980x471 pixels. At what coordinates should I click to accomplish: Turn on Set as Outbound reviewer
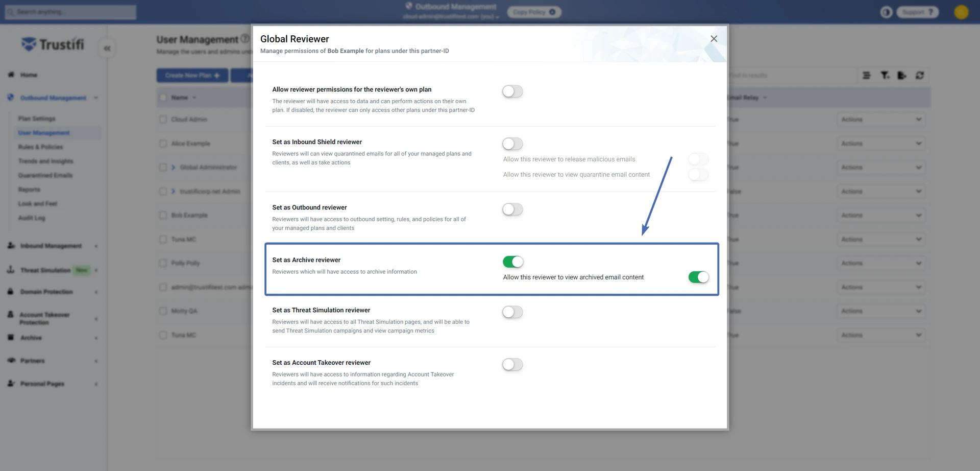point(512,209)
